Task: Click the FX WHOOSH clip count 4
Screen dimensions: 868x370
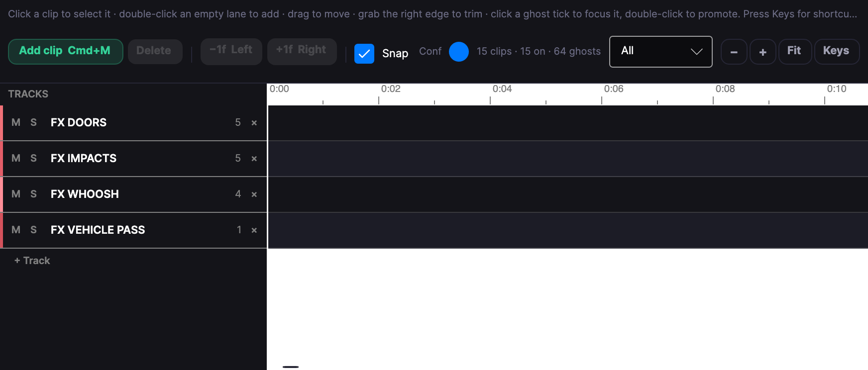Action: tap(238, 194)
